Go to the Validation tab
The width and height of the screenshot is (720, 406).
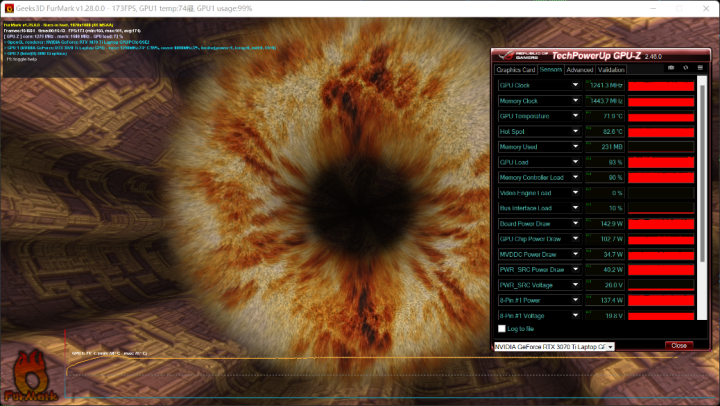[611, 70]
